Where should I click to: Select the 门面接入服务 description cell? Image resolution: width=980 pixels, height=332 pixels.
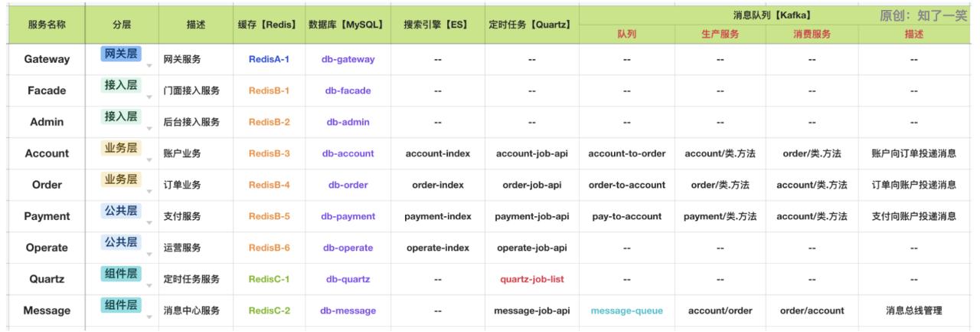pos(194,90)
